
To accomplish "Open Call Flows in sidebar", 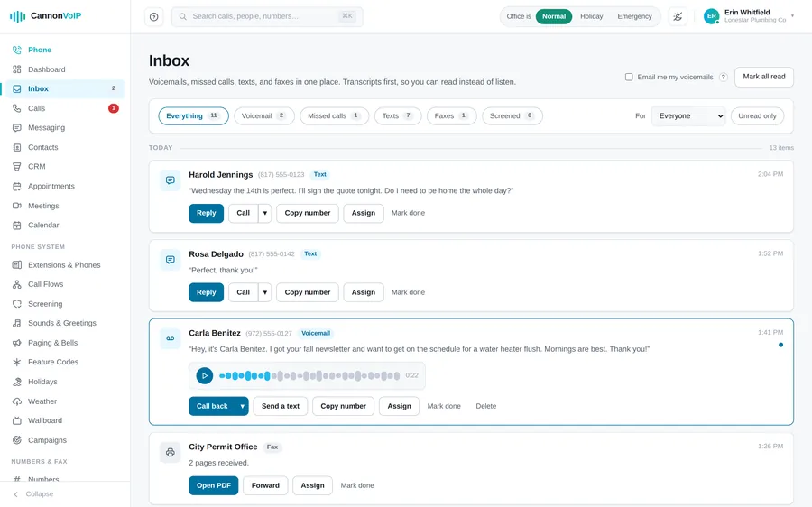I will (x=65, y=284).
